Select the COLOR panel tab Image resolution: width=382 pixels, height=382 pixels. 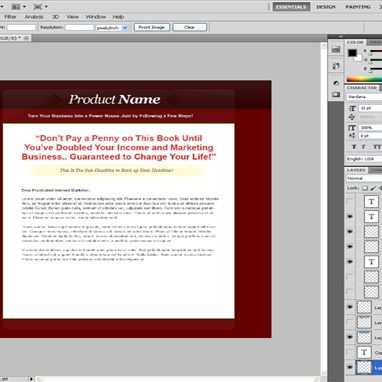coord(355,42)
